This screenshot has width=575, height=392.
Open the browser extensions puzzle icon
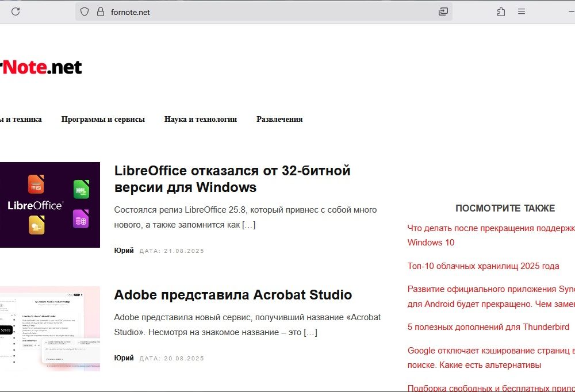[x=501, y=11]
